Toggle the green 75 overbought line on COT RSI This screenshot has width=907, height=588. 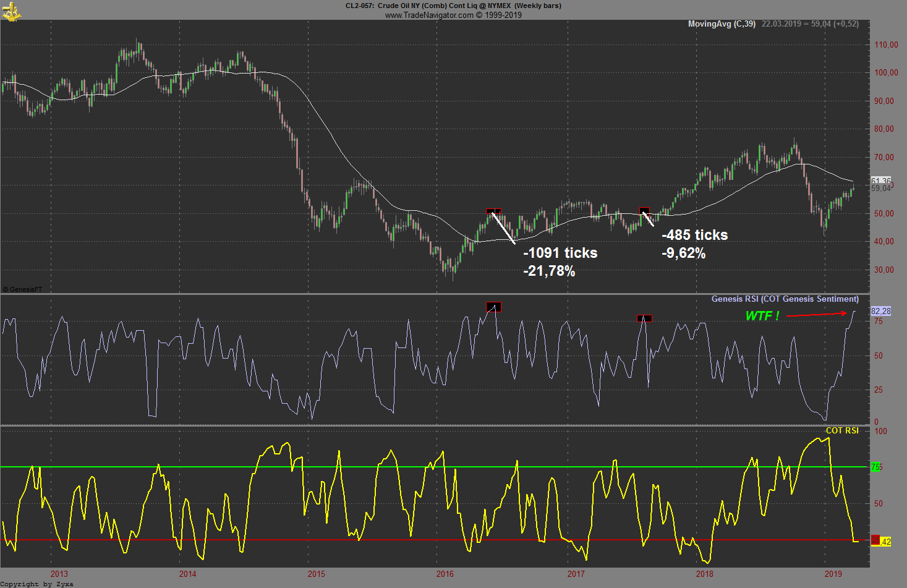point(433,467)
